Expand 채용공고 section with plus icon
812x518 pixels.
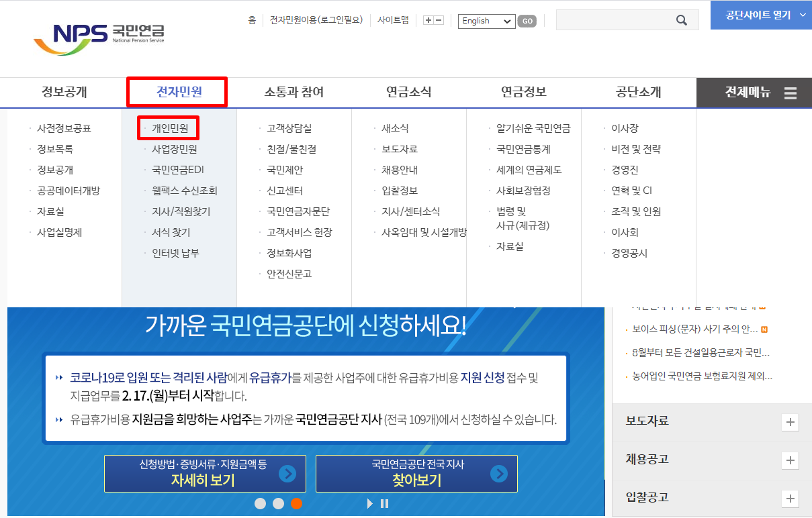click(x=791, y=460)
